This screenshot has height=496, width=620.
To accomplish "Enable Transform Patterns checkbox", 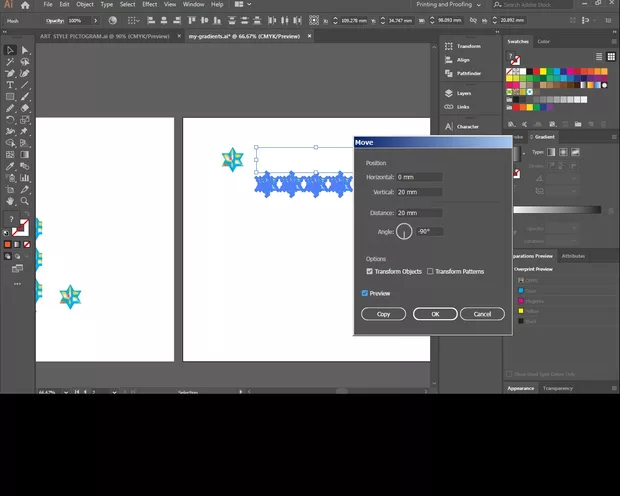I will tap(430, 271).
